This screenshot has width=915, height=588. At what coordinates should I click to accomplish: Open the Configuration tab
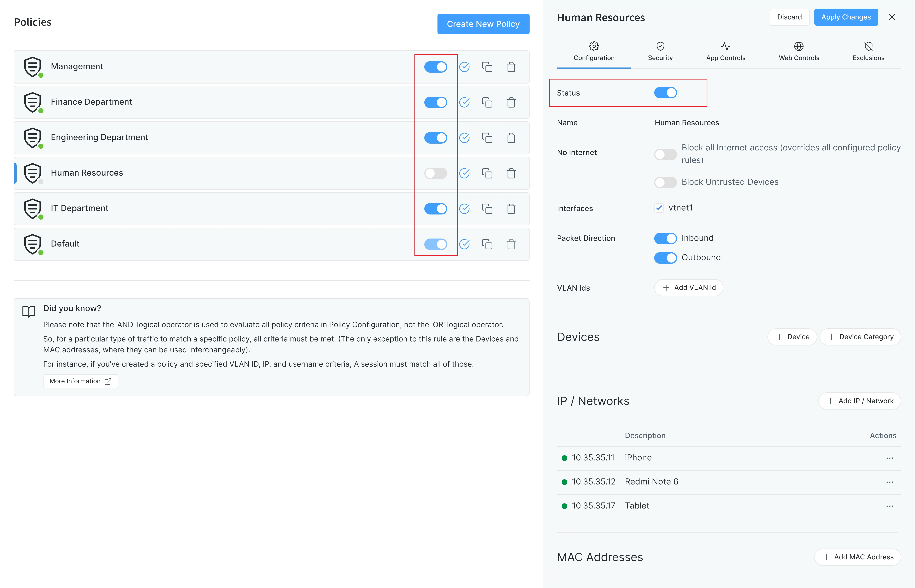[594, 51]
